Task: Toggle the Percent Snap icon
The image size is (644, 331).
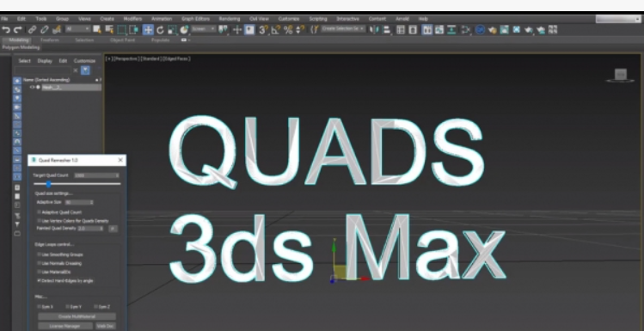Action: point(288,29)
